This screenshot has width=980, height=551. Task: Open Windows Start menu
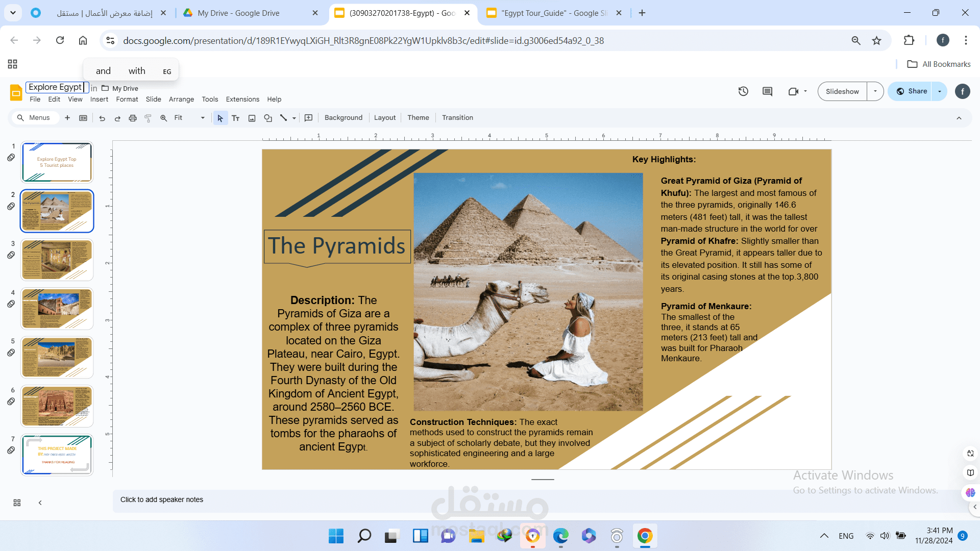[336, 536]
